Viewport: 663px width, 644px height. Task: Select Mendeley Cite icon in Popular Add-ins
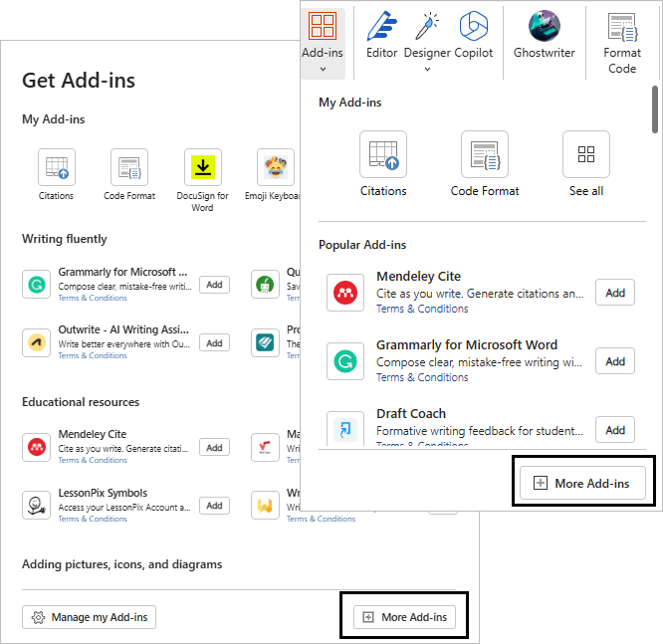pyautogui.click(x=345, y=293)
